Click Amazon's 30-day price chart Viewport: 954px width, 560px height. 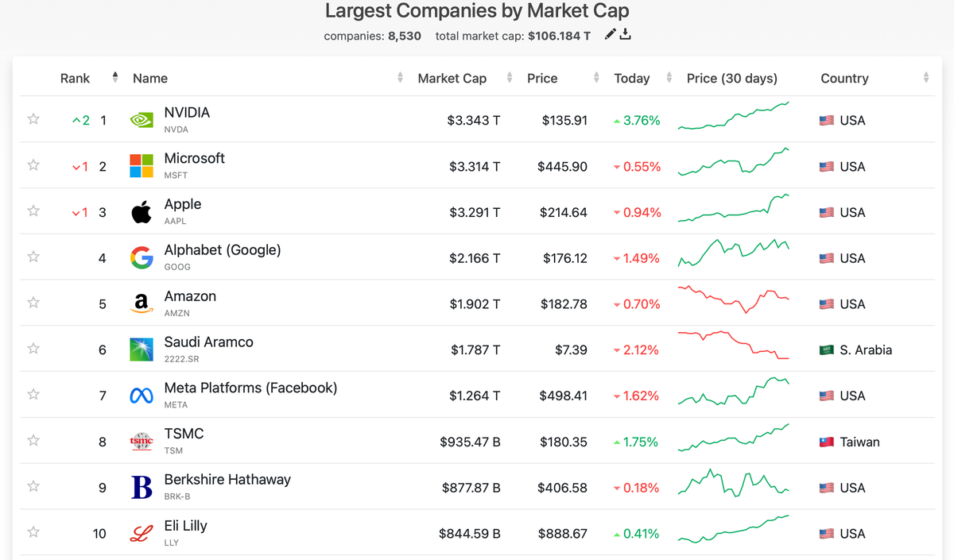coord(731,303)
